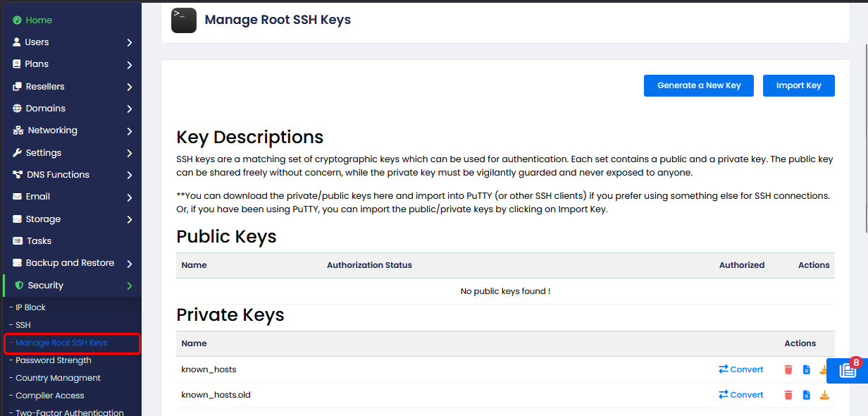Click the terminal icon beside page title
The width and height of the screenshot is (868, 416).
pyautogui.click(x=184, y=20)
